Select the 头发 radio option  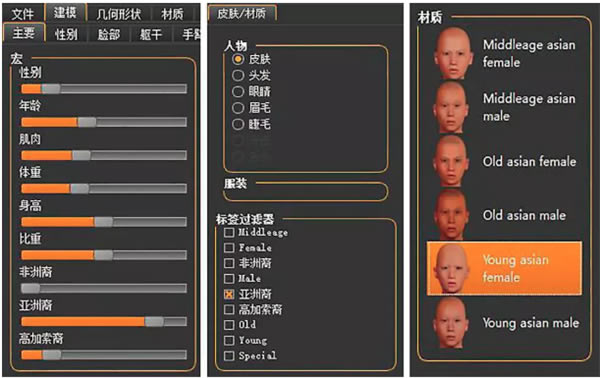pyautogui.click(x=238, y=75)
